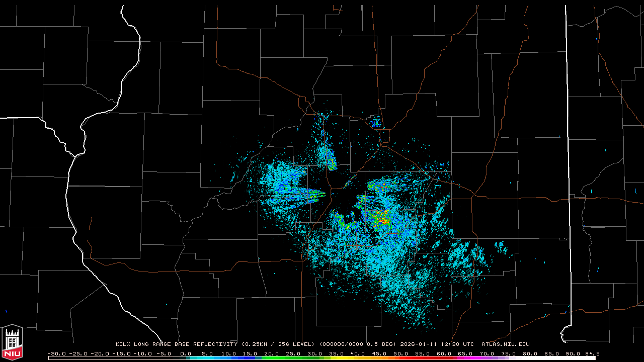This screenshot has height=362, width=644.
Task: Click the red-yellow intense echo core
Action: pos(382,220)
